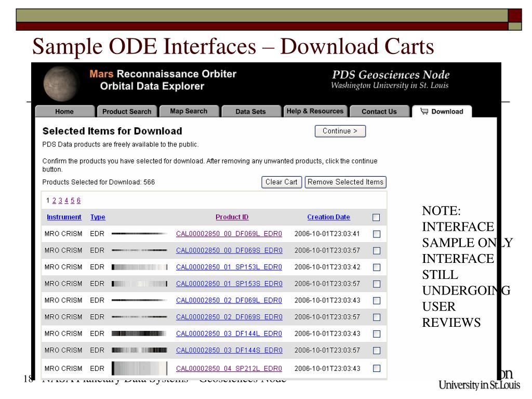The height and width of the screenshot is (399, 532).
Task: Sort by Creation Date column header
Action: (x=328, y=217)
